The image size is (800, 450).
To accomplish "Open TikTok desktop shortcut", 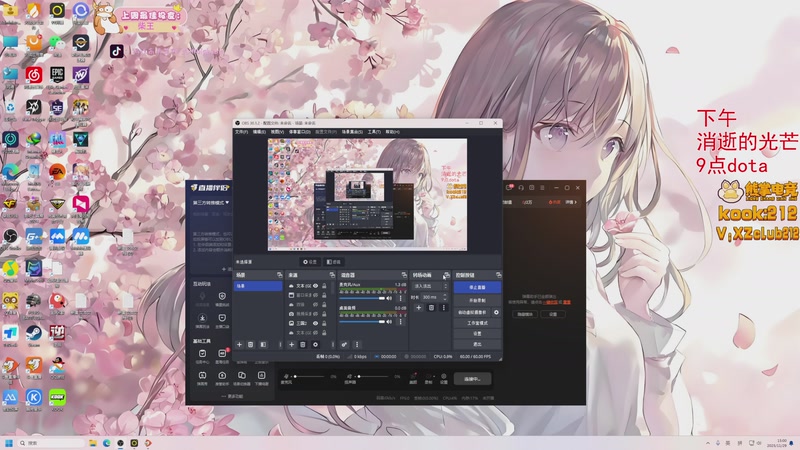I will tap(117, 51).
